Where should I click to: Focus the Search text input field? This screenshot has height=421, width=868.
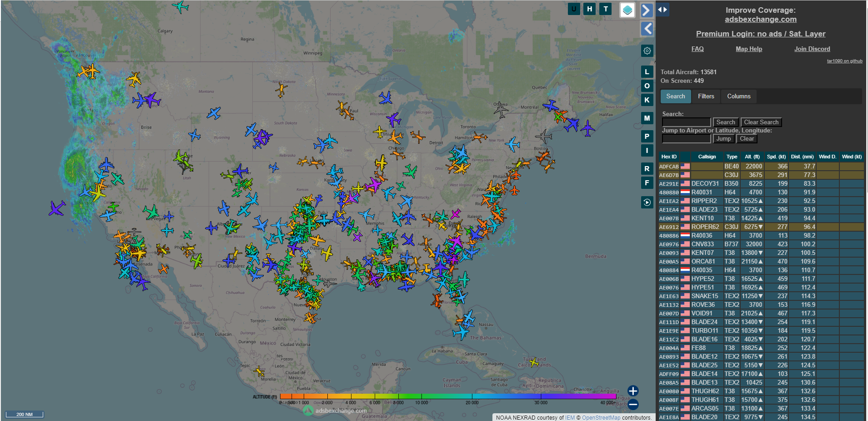pos(686,122)
